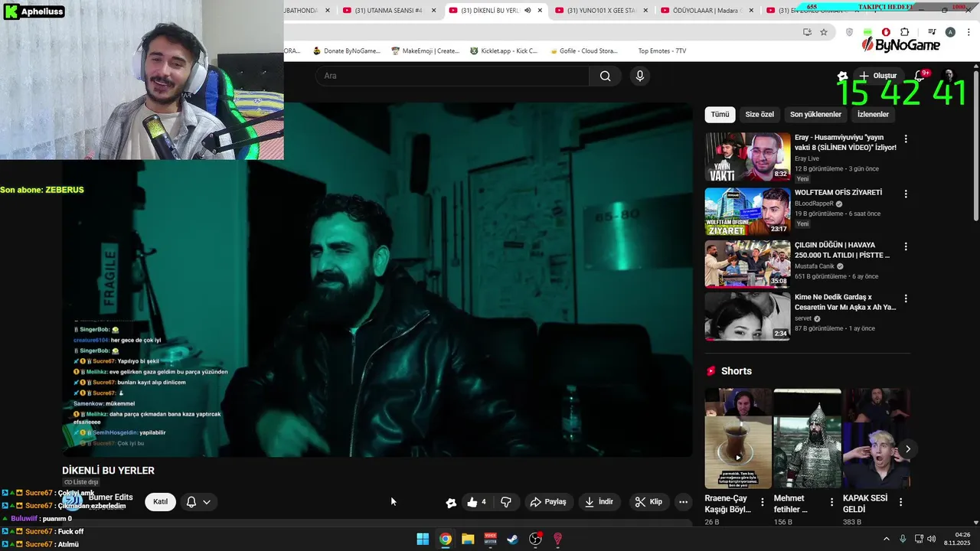
Task: Click the taskbar microphone tray icon
Action: (903, 539)
